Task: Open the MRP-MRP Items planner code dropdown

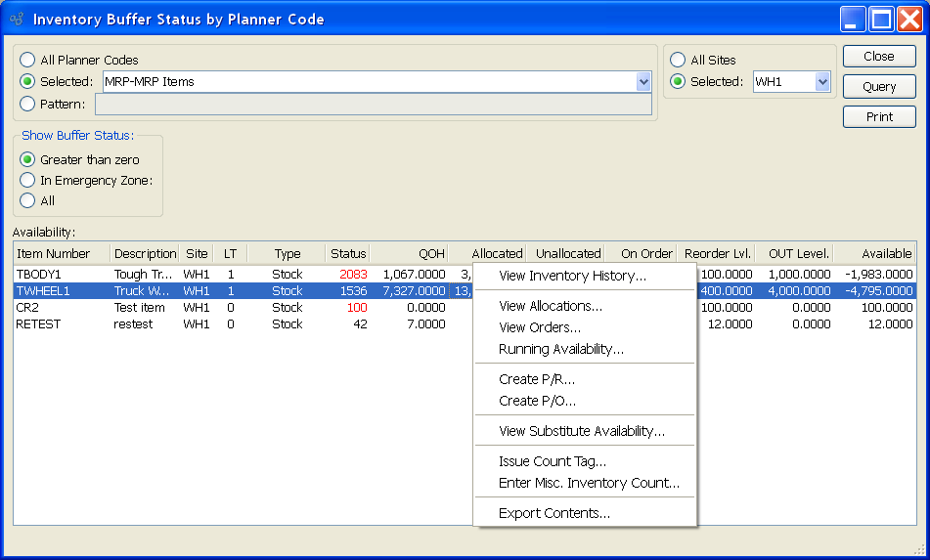Action: (x=643, y=82)
